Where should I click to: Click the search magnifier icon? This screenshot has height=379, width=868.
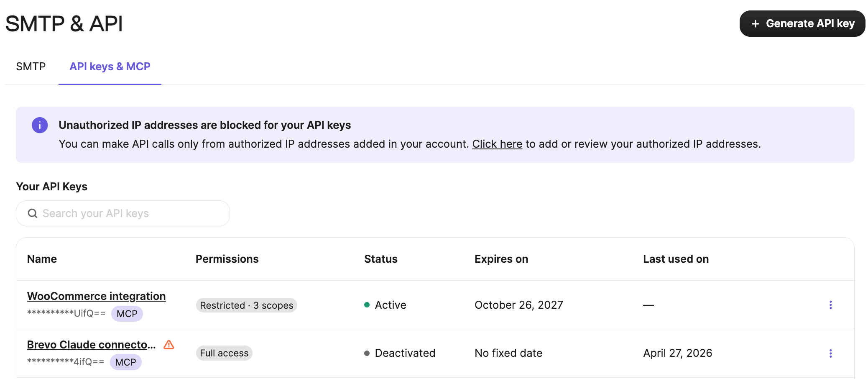(x=32, y=213)
